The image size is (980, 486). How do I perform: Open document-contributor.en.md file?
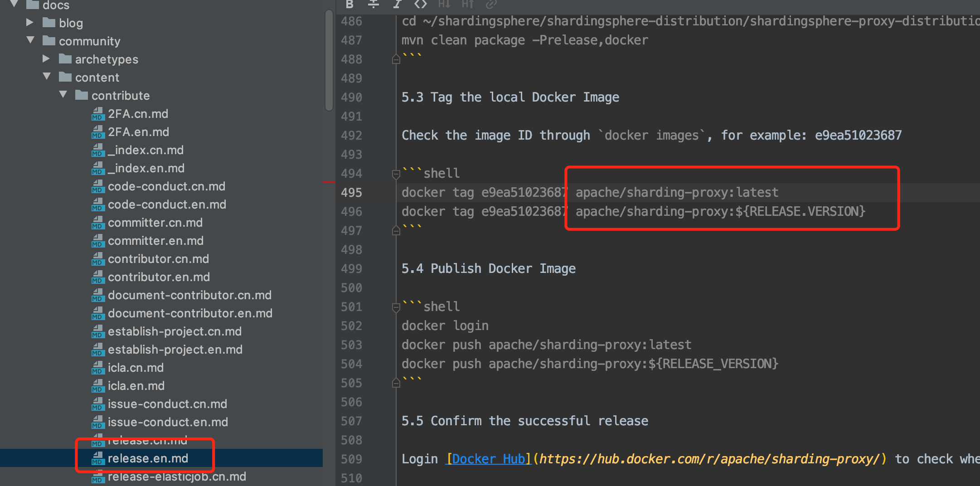190,313
